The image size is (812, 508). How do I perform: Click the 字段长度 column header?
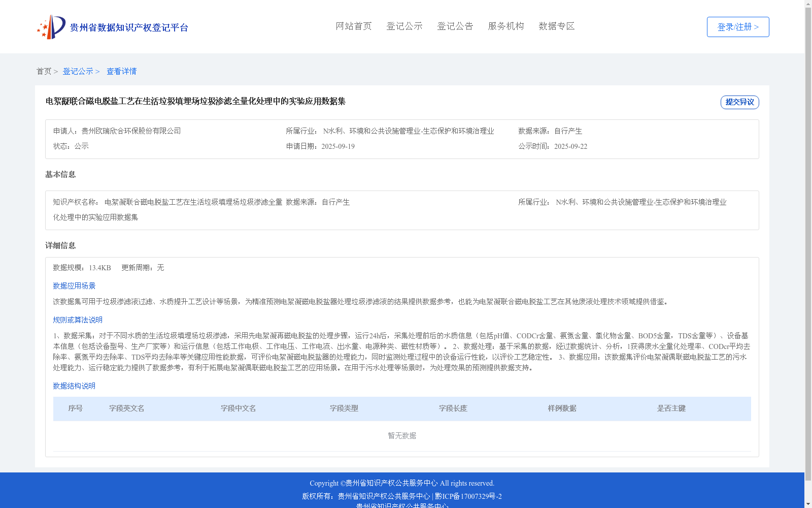click(x=453, y=408)
